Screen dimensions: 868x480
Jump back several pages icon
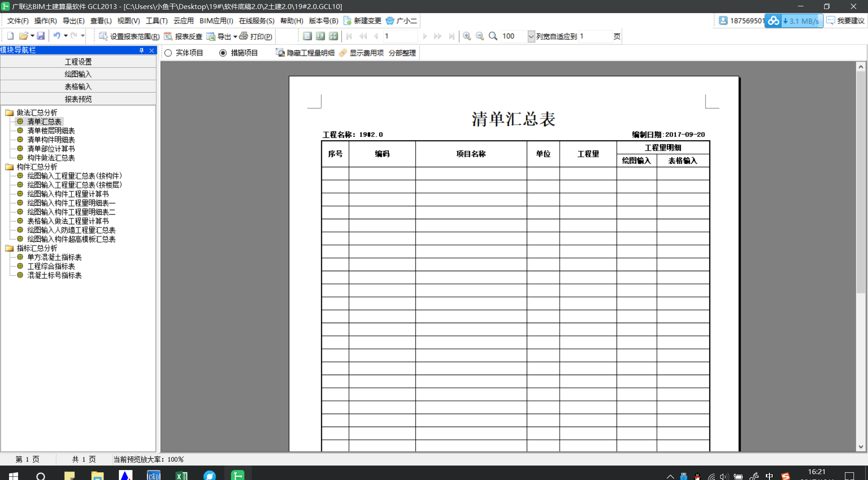(363, 36)
